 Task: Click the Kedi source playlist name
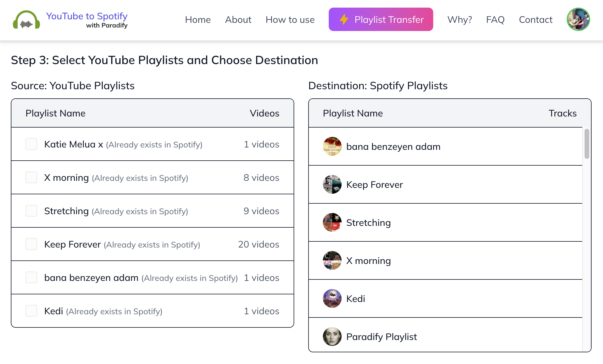54,311
